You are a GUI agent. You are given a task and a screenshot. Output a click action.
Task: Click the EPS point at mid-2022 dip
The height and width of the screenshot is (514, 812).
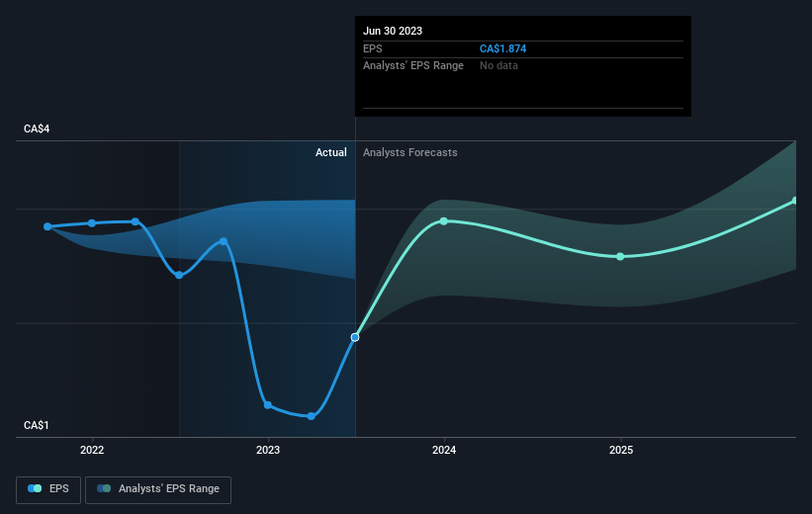tap(179, 275)
